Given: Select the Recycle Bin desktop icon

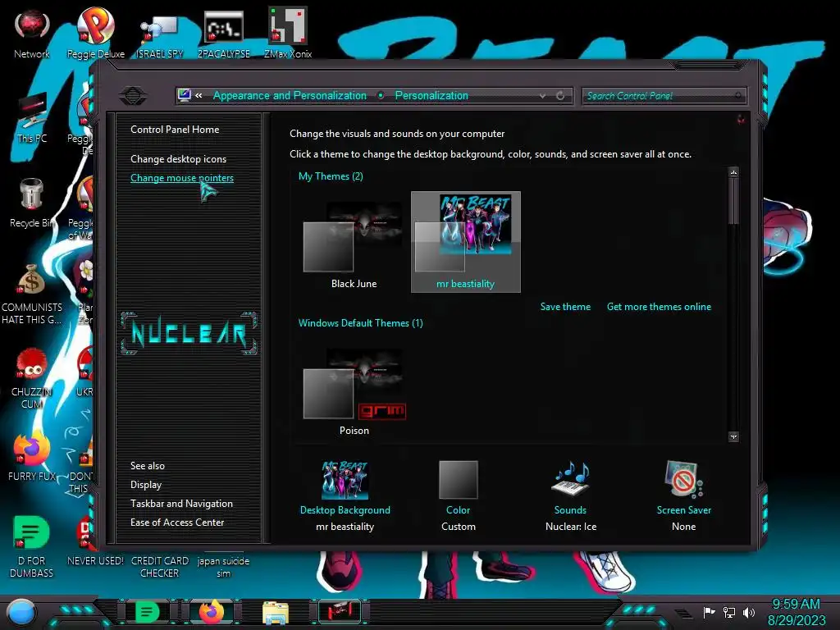Looking at the screenshot, I should pos(32,203).
